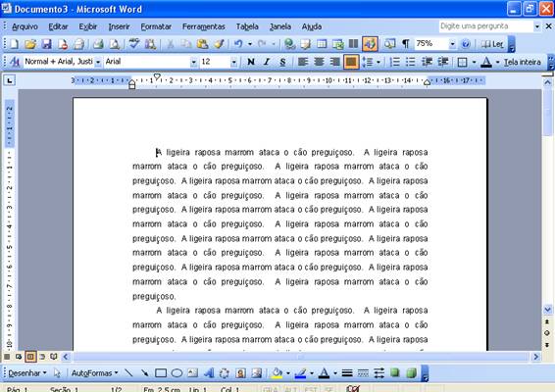Viewport: 555px width, 392px height.
Task: Open the Arquivo menu
Action: (25, 26)
